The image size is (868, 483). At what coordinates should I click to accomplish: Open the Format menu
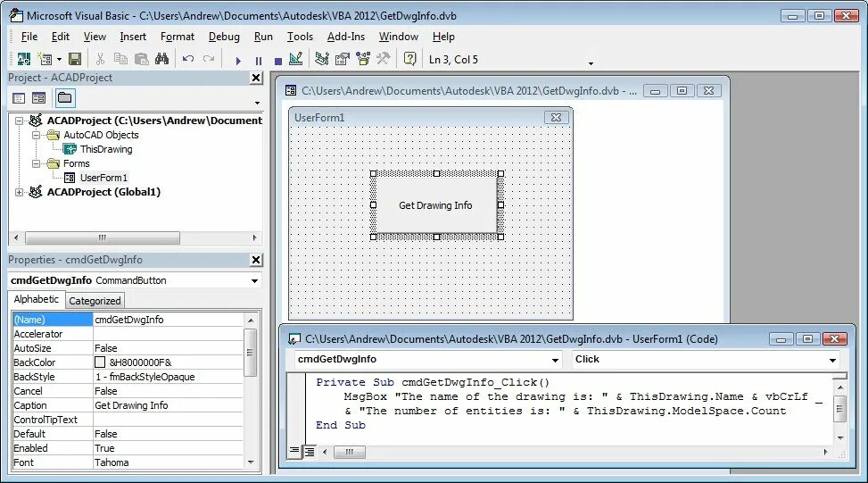[x=178, y=37]
